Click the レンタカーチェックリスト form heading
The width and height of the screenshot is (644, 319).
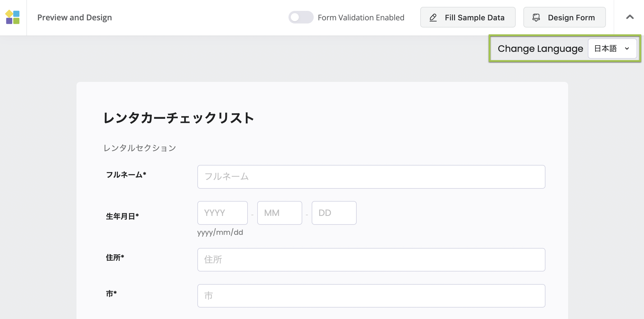point(178,118)
